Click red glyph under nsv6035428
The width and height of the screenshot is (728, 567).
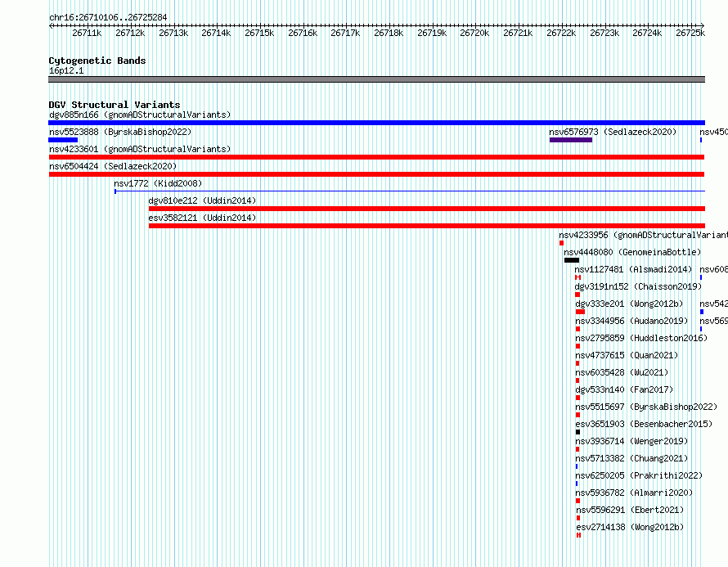pos(577,380)
